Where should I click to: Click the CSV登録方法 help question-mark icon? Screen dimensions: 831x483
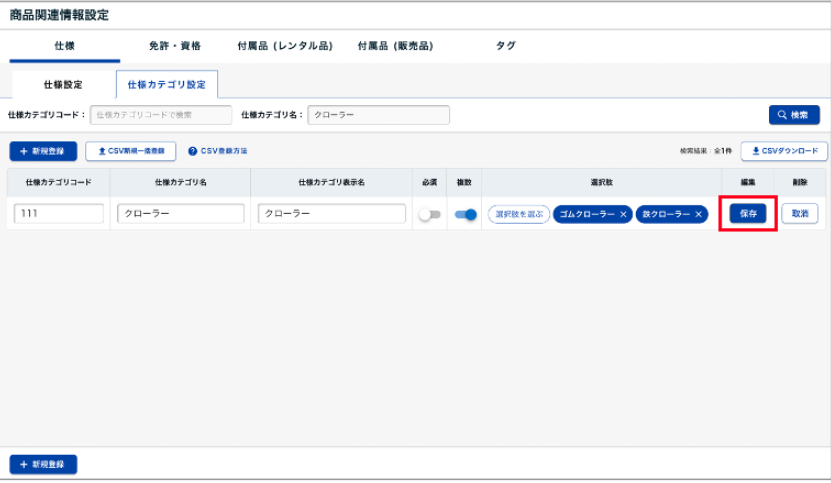(x=192, y=151)
